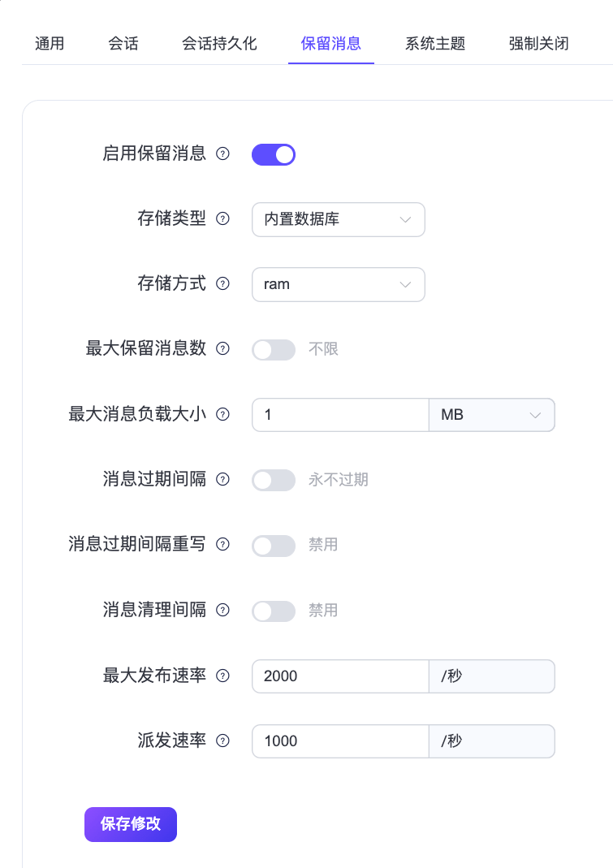
Task: Open the MB unit dropdown
Action: click(x=491, y=415)
